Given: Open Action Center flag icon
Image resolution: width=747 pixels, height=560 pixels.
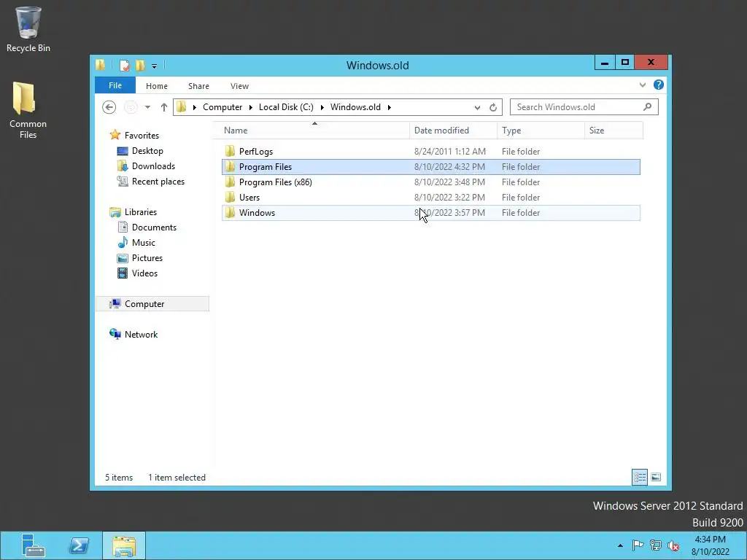Looking at the screenshot, I should coord(638,545).
